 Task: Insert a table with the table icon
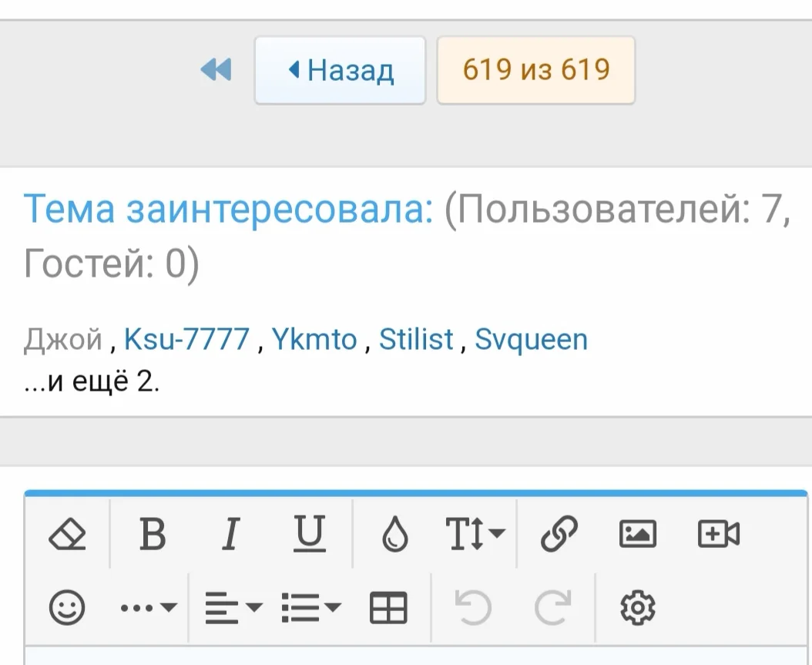click(390, 606)
